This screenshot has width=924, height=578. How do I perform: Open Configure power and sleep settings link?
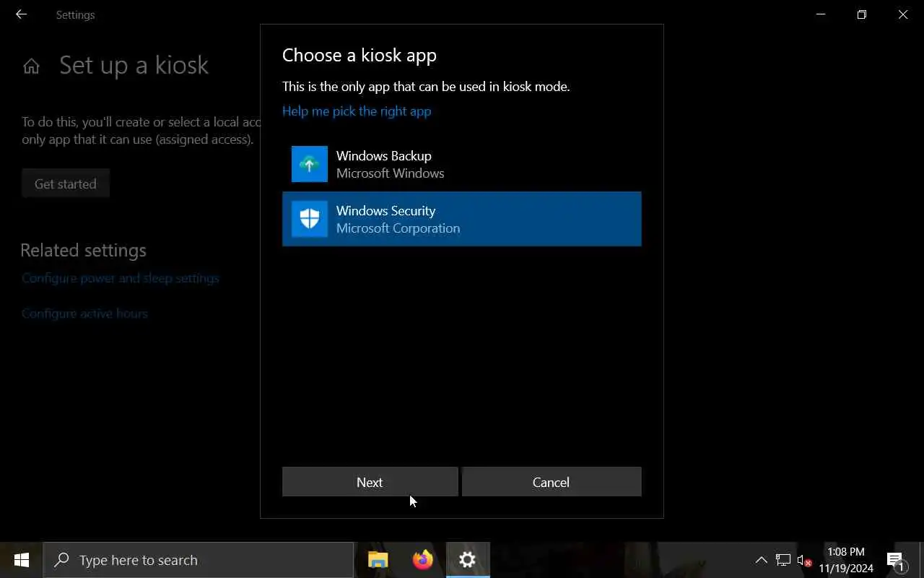pos(121,278)
